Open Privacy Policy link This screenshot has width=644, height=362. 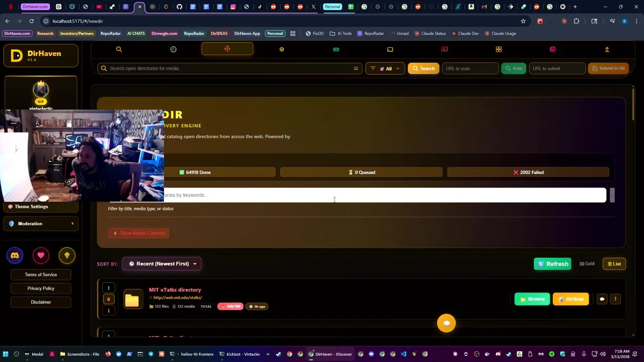pyautogui.click(x=41, y=289)
